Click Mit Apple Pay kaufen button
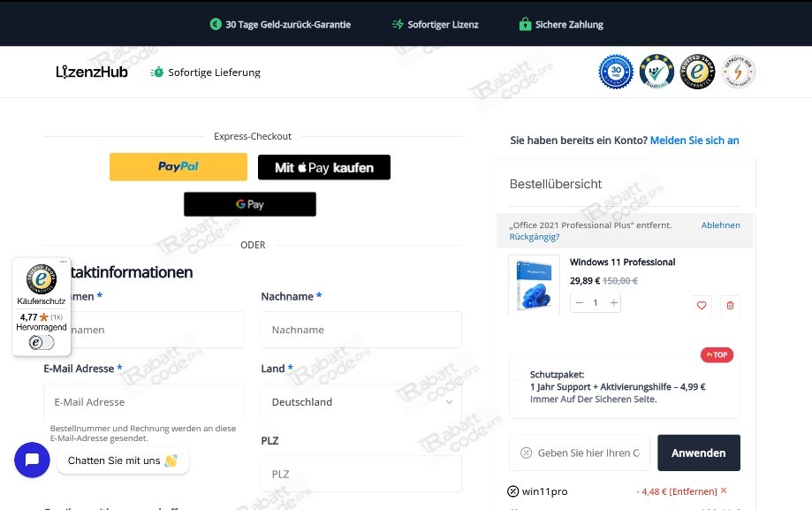The height and width of the screenshot is (510, 812). 324,167
